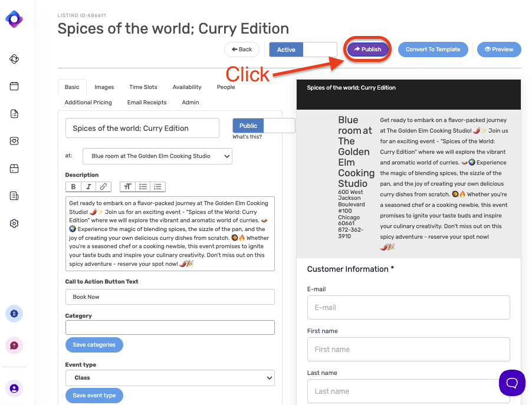Viewport: 532px width, 405px height.
Task: Switch to the Time Slots tab
Action: 143,87
